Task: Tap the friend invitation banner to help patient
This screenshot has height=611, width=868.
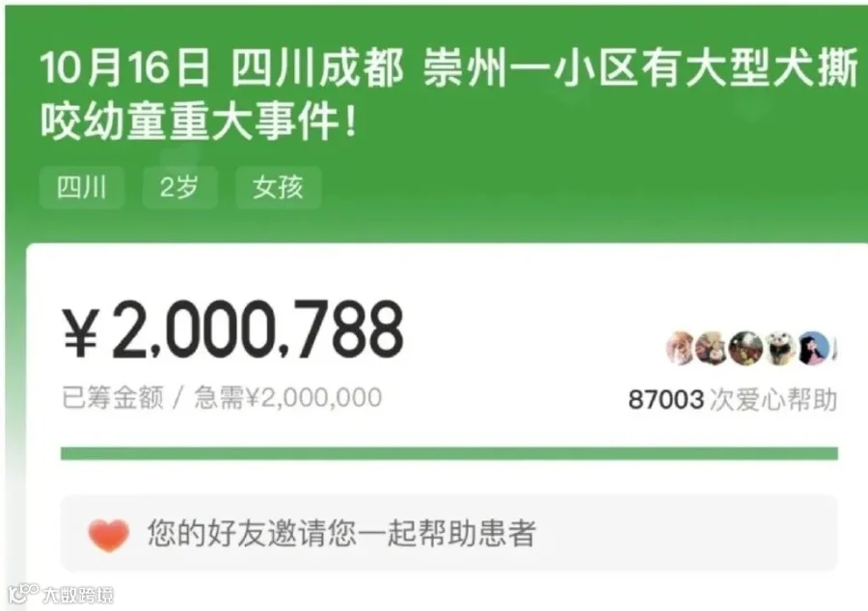Action: pyautogui.click(x=448, y=533)
